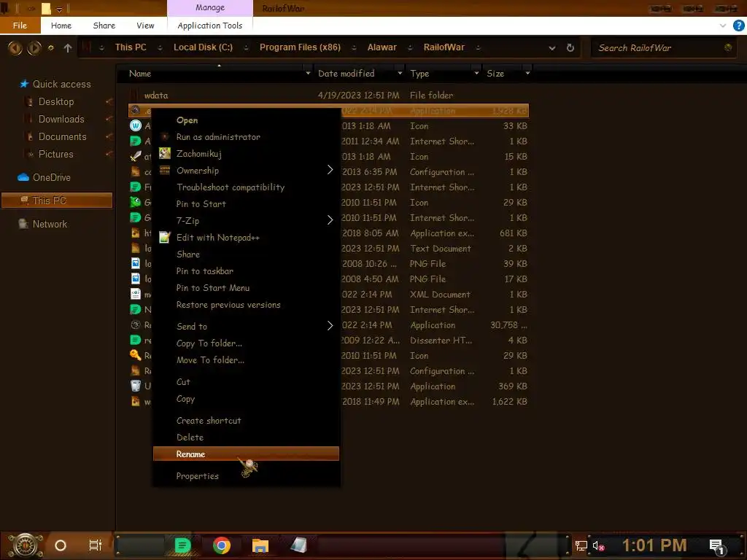Select This PC in the navigation pane

pyautogui.click(x=57, y=201)
